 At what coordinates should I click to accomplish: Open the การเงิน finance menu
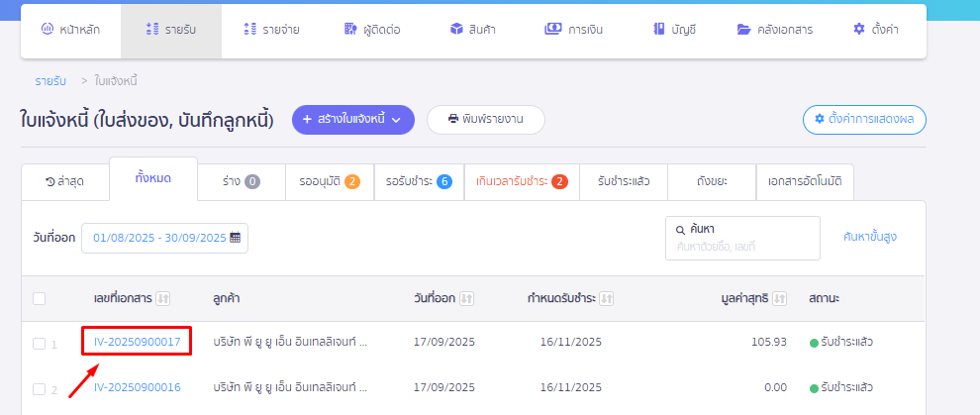click(x=574, y=30)
